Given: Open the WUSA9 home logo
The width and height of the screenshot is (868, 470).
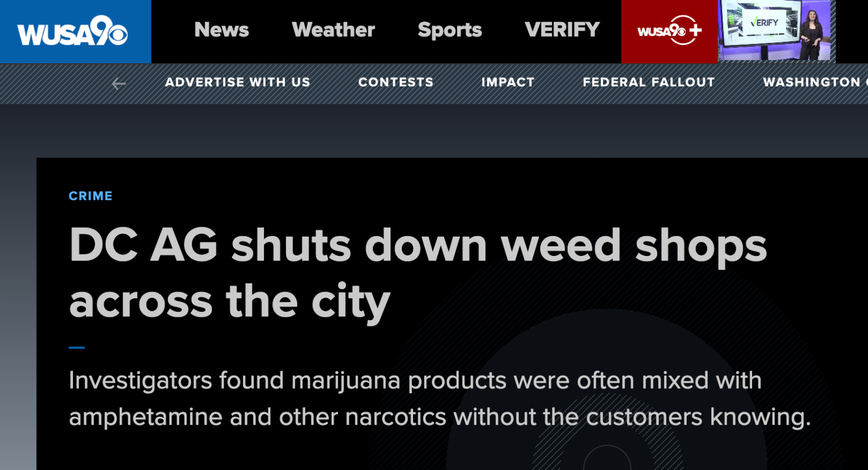Looking at the screenshot, I should [72, 31].
